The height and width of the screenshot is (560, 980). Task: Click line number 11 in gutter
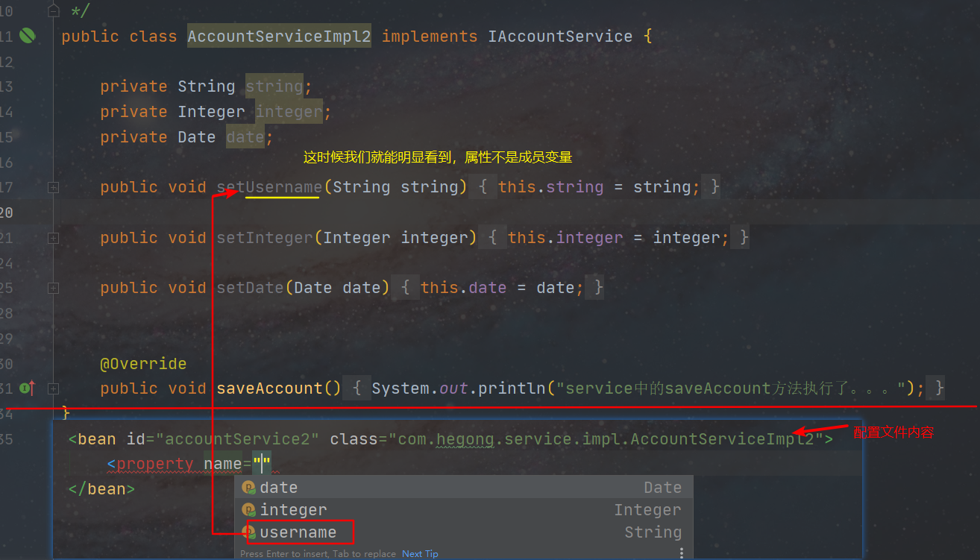point(6,37)
